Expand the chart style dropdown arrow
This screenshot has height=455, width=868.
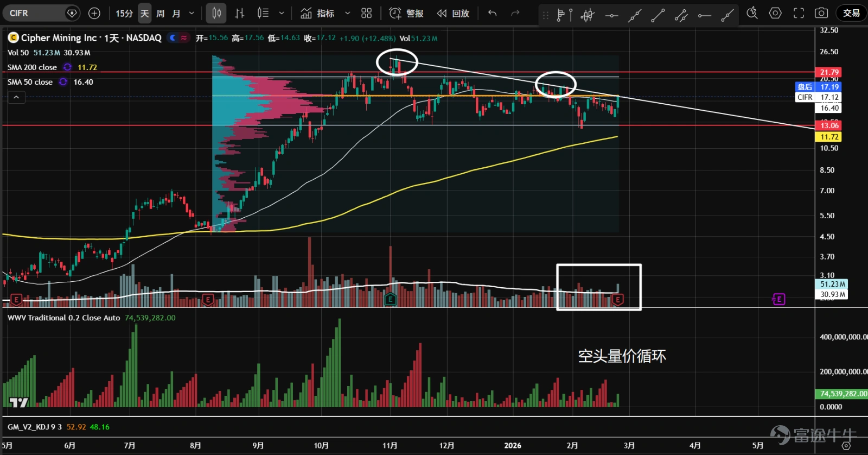pos(282,13)
